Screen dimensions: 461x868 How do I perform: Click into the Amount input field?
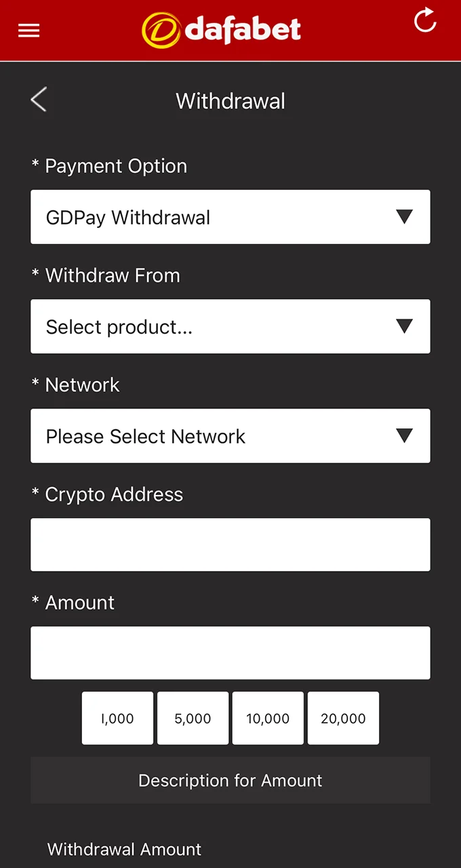230,653
